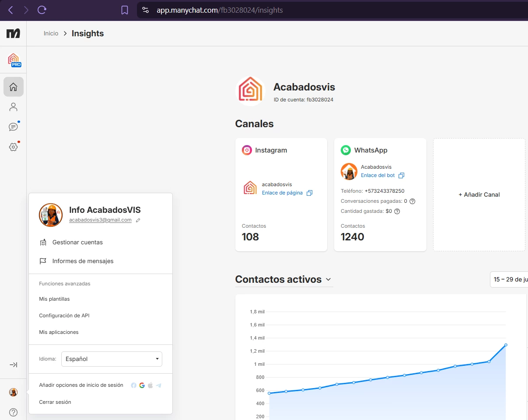This screenshot has width=528, height=420.
Task: Click WhatsApp Acabadosvis bot avatar
Action: (x=349, y=171)
